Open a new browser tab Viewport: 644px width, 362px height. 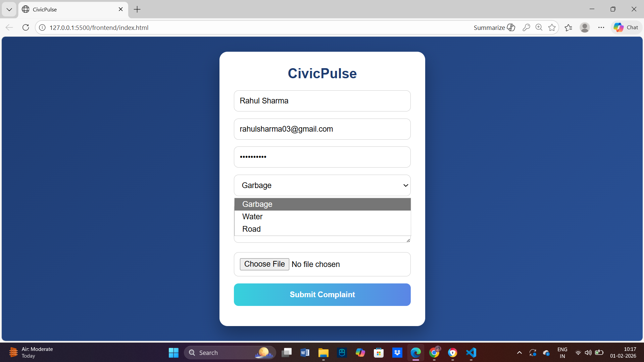(x=137, y=9)
